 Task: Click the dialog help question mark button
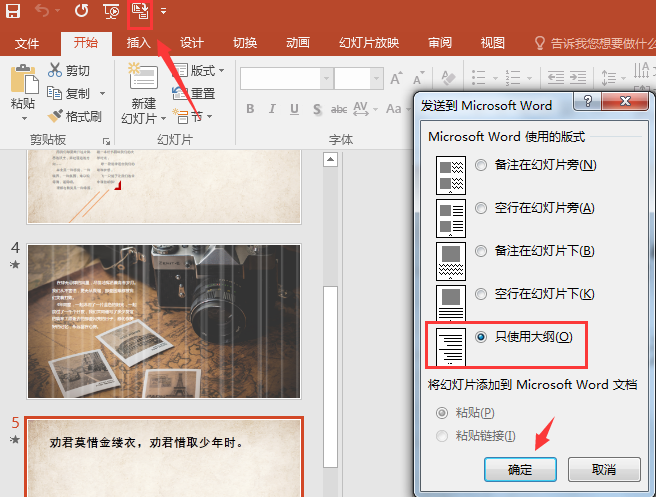(x=587, y=101)
